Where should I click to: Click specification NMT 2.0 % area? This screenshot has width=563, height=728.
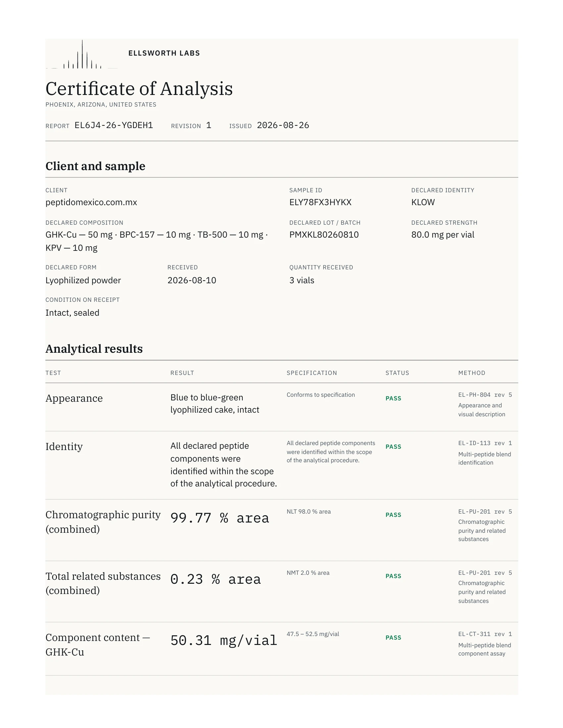[x=308, y=573]
